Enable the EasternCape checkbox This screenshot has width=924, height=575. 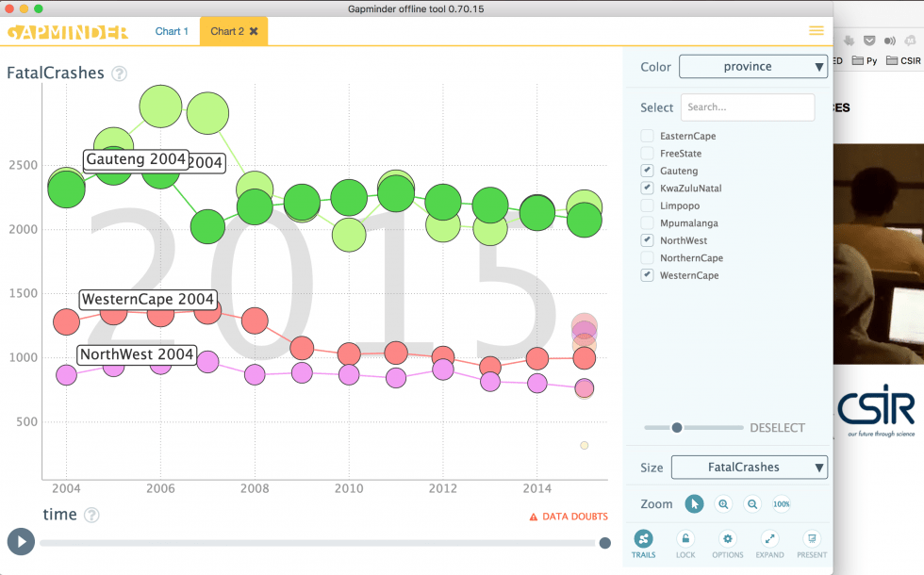click(647, 135)
